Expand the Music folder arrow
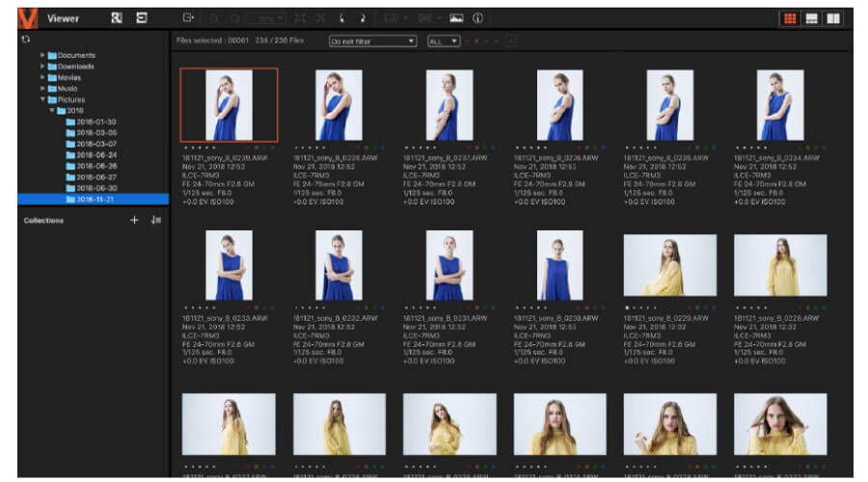The width and height of the screenshot is (868, 482). pyautogui.click(x=42, y=88)
